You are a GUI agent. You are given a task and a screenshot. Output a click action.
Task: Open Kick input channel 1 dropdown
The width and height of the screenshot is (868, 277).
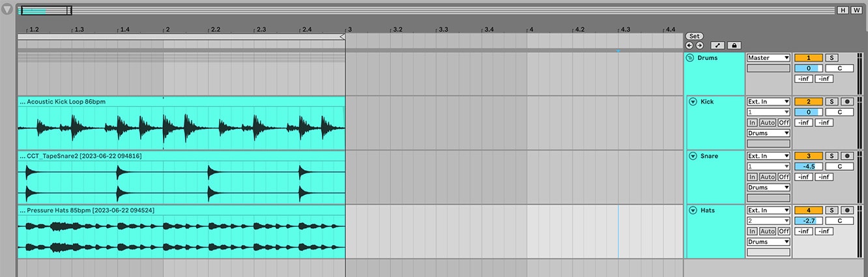(x=769, y=112)
